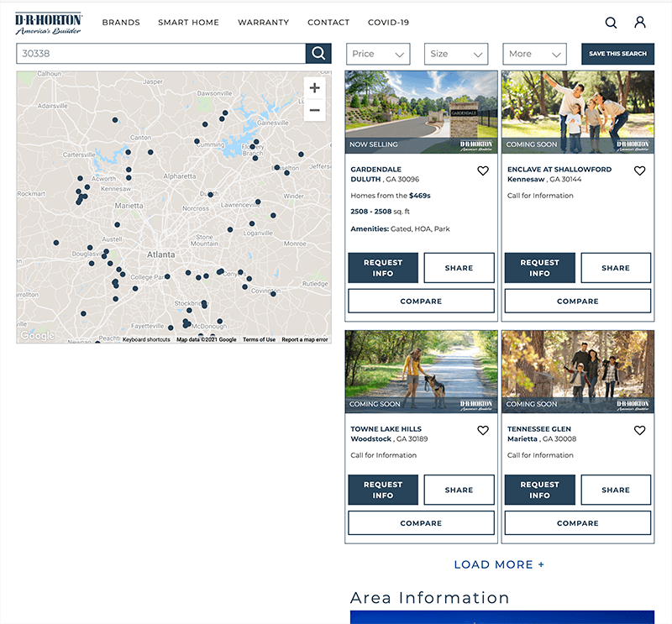The height and width of the screenshot is (624, 672).
Task: Favorite Enclave at Shallowford heart
Action: (x=639, y=170)
